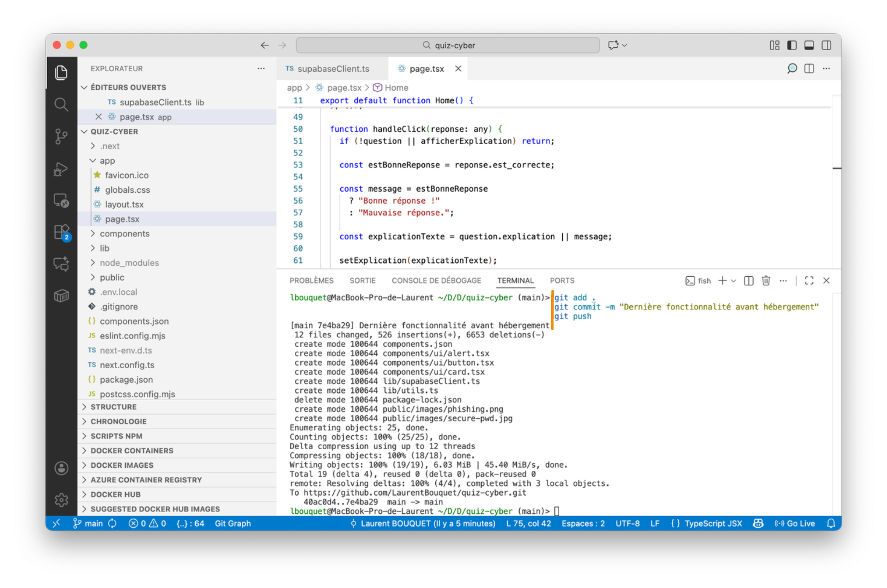Select the PROBLÈMES panel tab
Screen dimensions: 887x588
[312, 280]
